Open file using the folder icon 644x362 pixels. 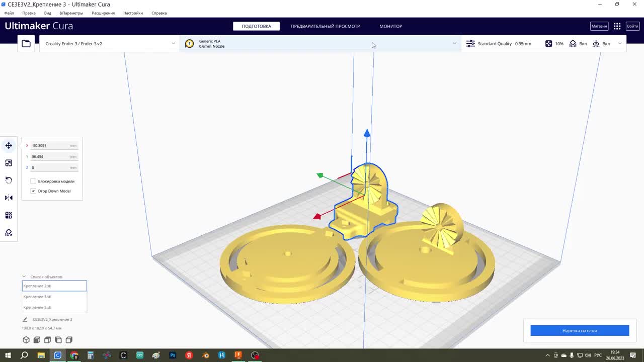26,44
